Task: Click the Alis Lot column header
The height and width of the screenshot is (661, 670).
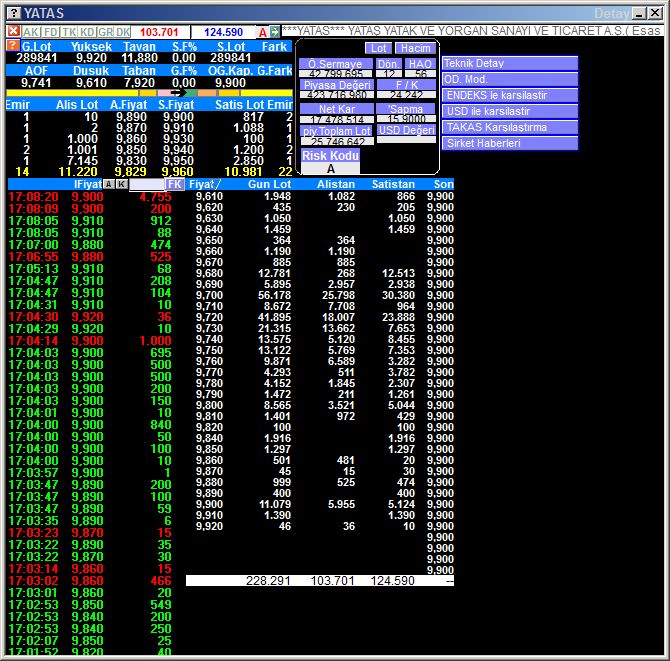Action: [x=77, y=105]
